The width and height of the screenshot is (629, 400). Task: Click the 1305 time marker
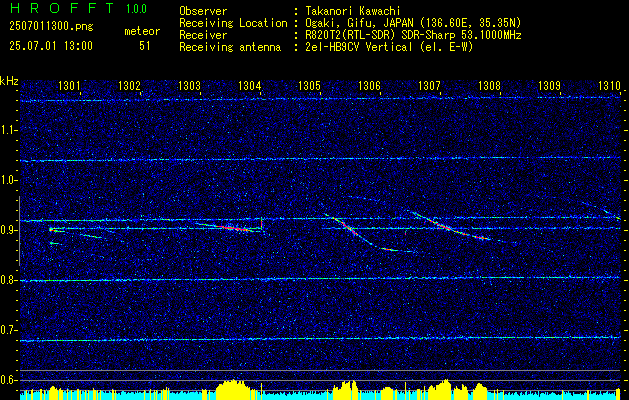point(309,85)
